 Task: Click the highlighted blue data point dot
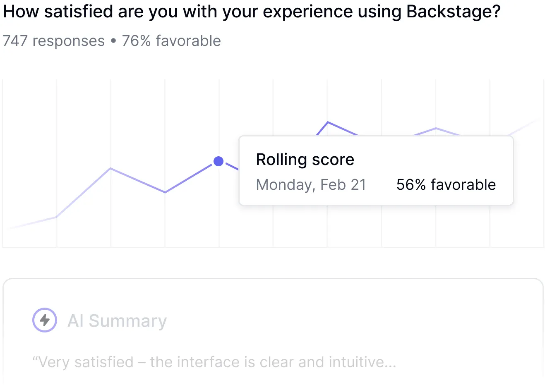point(218,161)
